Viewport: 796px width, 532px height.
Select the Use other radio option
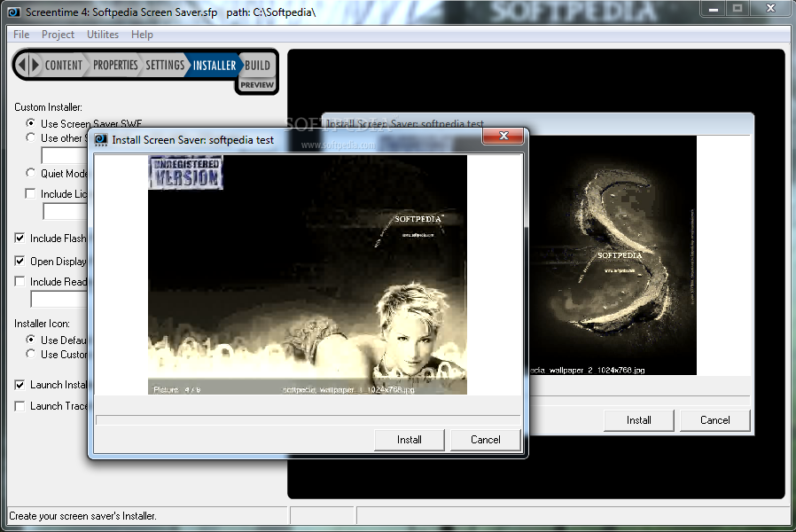[30, 137]
